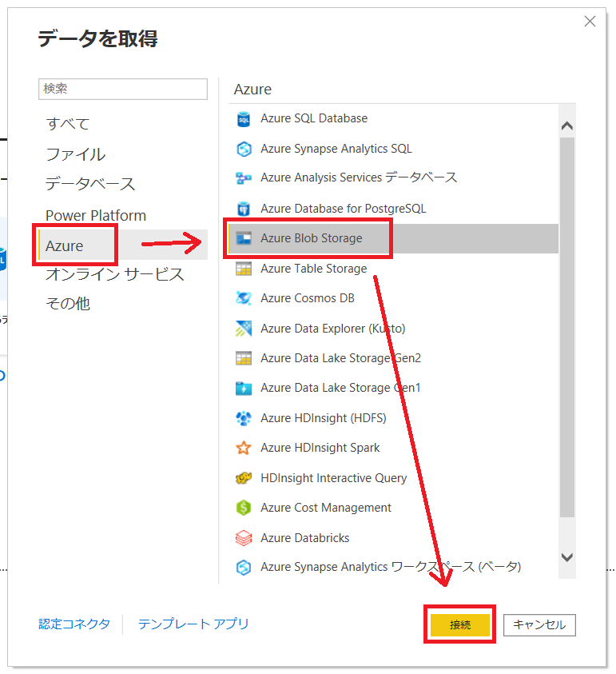
Task: Select Azure Cosmos DB text
Action: pos(308,298)
